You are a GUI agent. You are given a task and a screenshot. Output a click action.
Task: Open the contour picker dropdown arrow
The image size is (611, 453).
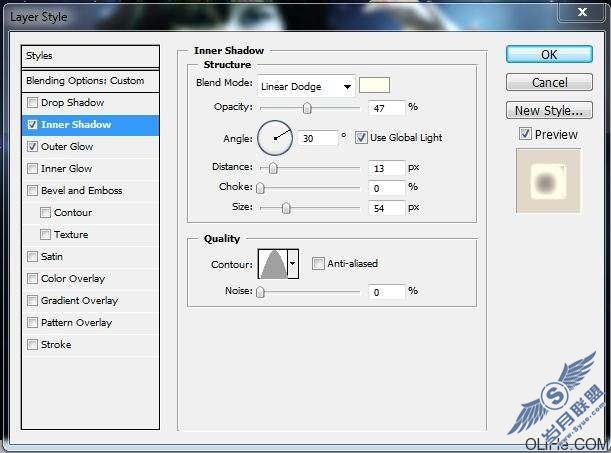click(x=293, y=264)
